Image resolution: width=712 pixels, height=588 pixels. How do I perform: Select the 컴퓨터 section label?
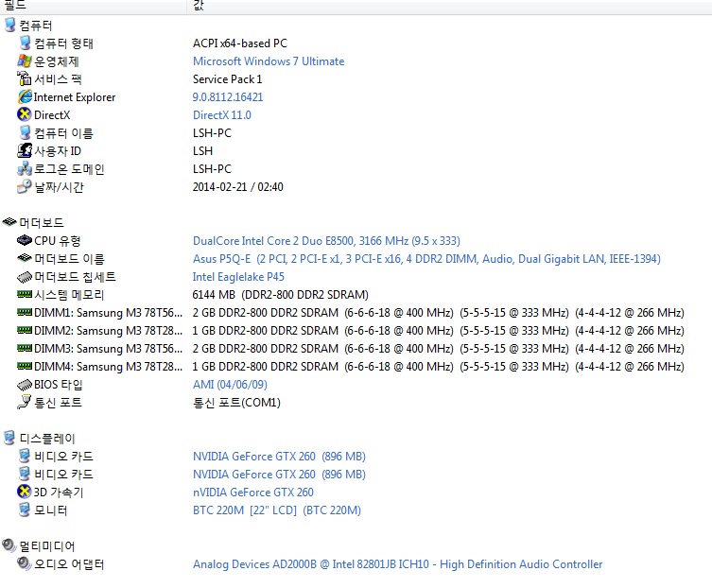pyautogui.click(x=36, y=26)
